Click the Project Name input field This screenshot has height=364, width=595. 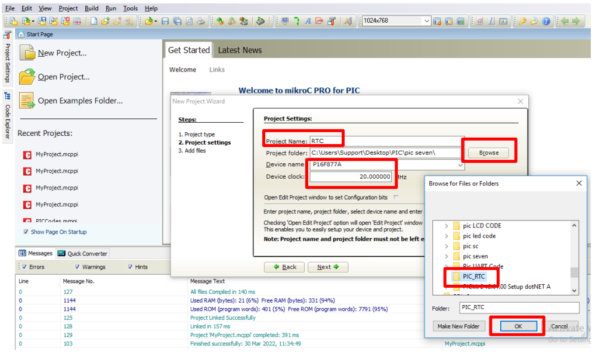tap(386, 141)
